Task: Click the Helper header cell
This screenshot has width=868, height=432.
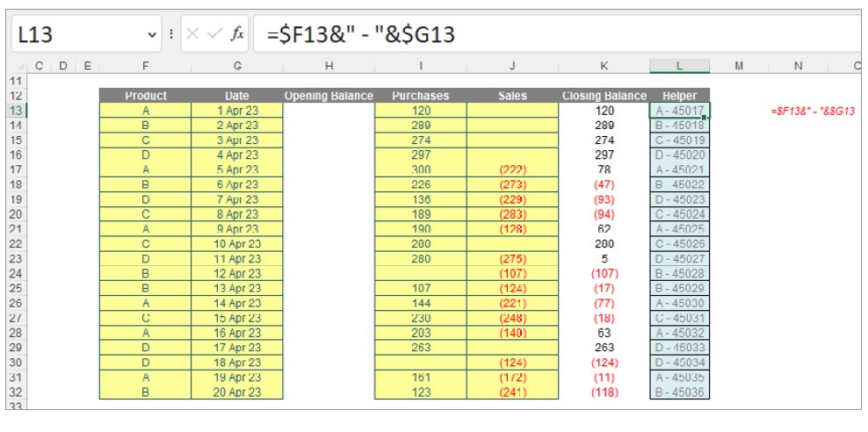Action: pyautogui.click(x=679, y=96)
